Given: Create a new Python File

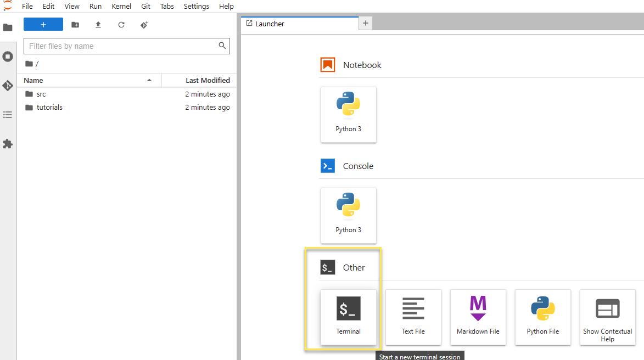Looking at the screenshot, I should point(542,317).
